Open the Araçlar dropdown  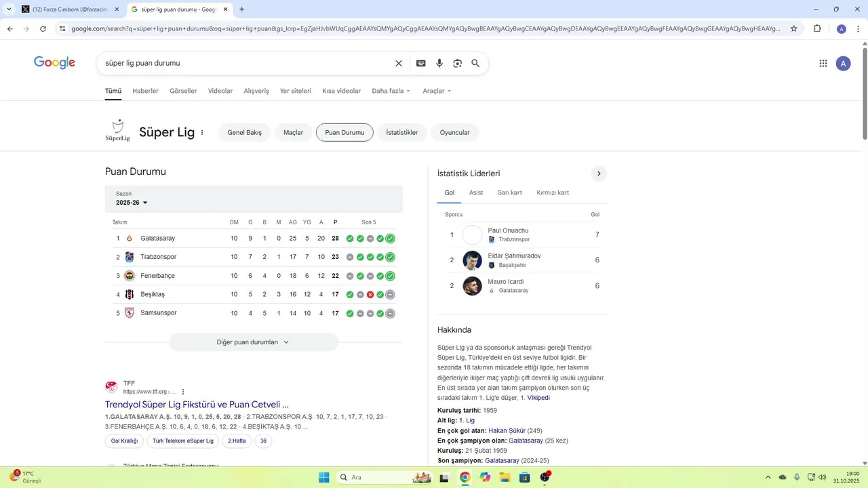437,91
